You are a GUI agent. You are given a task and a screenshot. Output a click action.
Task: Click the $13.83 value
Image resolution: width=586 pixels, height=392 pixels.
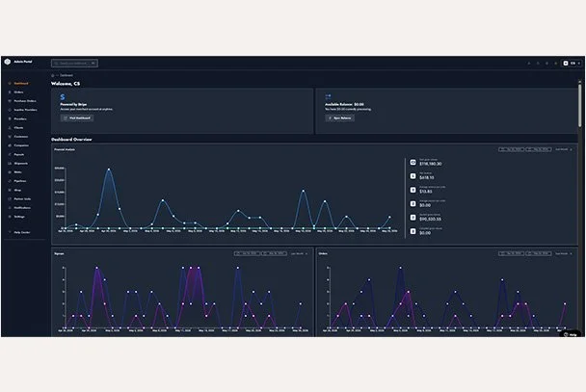(426, 192)
